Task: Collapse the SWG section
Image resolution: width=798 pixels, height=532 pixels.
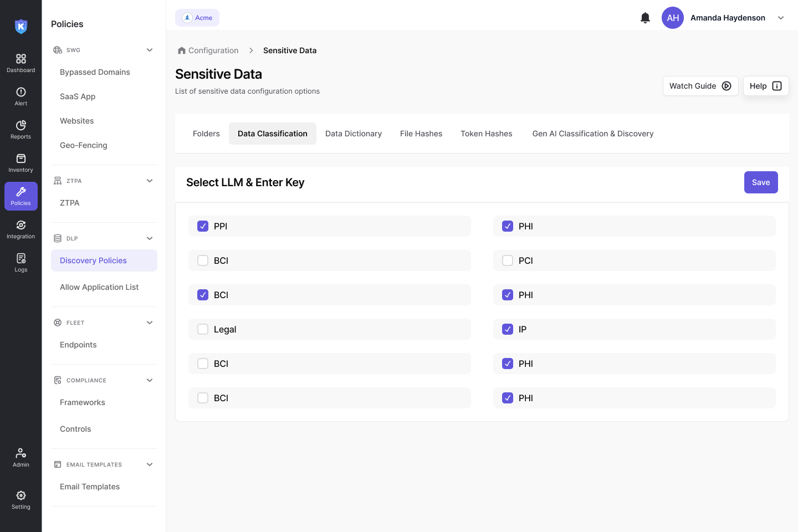Action: 150,50
